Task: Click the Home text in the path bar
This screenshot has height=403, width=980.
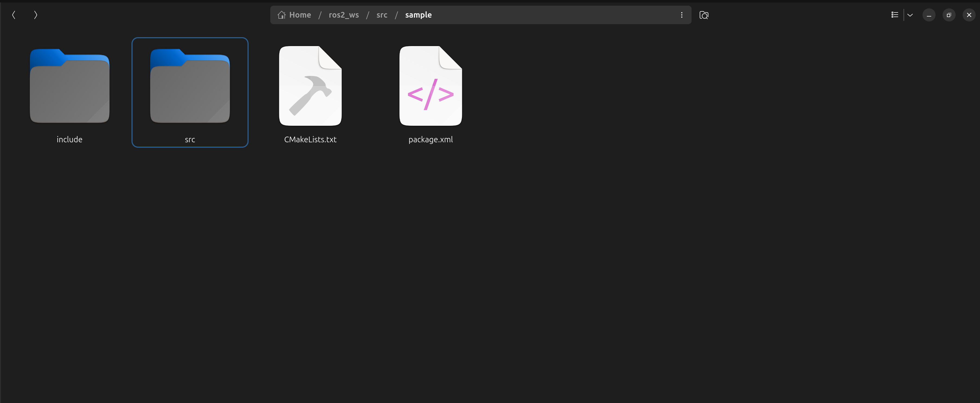Action: click(300, 15)
